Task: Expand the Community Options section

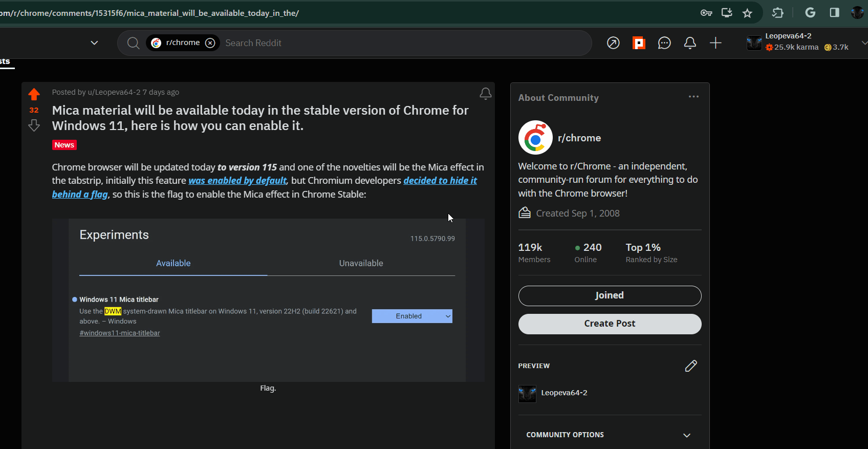Action: pyautogui.click(x=610, y=435)
